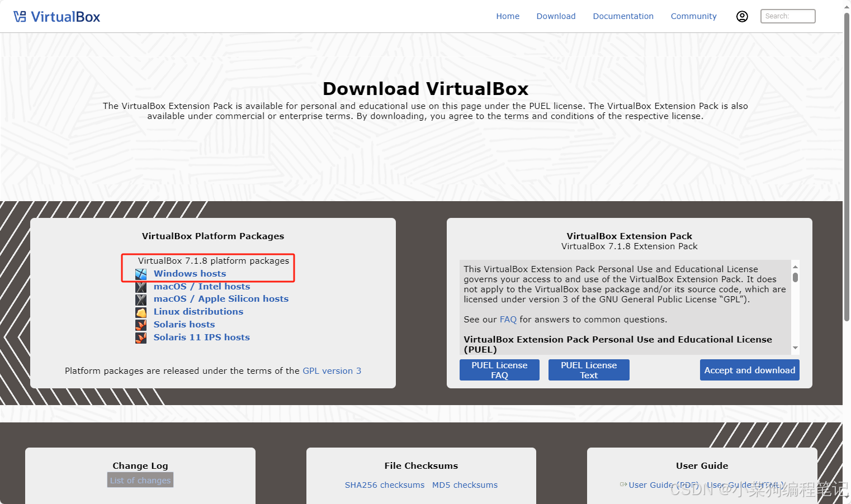Click the Change Log heading
851x504 pixels.
coord(140,465)
